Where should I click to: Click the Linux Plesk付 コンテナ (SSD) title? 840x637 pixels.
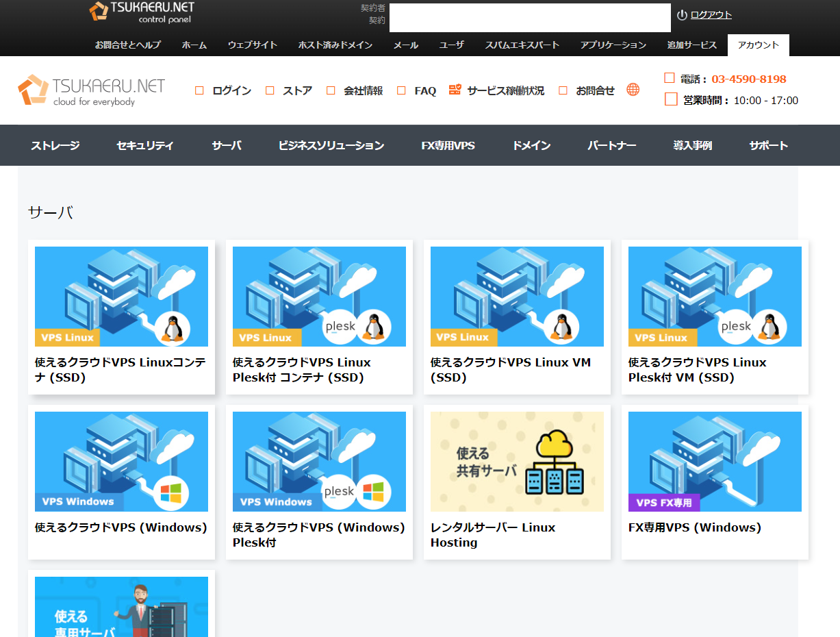tap(302, 370)
